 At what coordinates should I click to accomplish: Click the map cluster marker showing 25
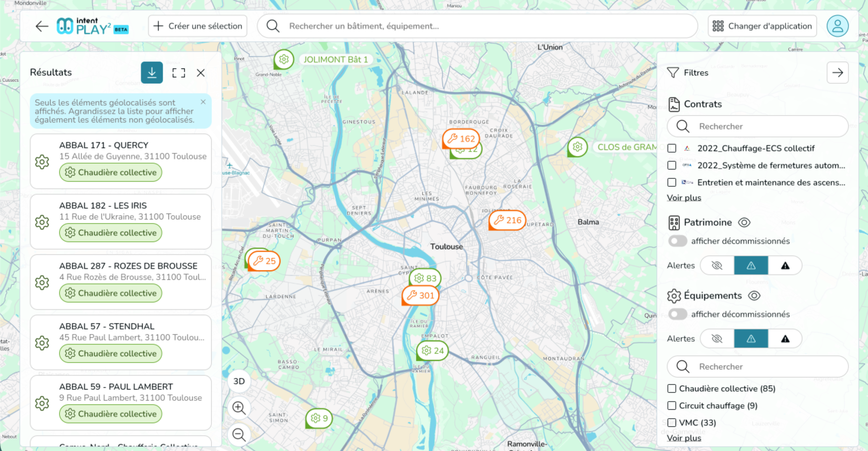coord(264,261)
